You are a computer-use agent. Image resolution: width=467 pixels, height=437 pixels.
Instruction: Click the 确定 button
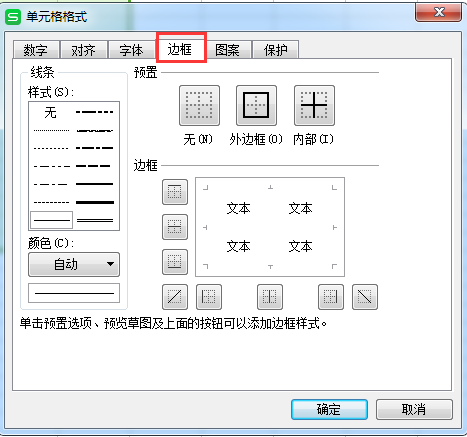329,409
